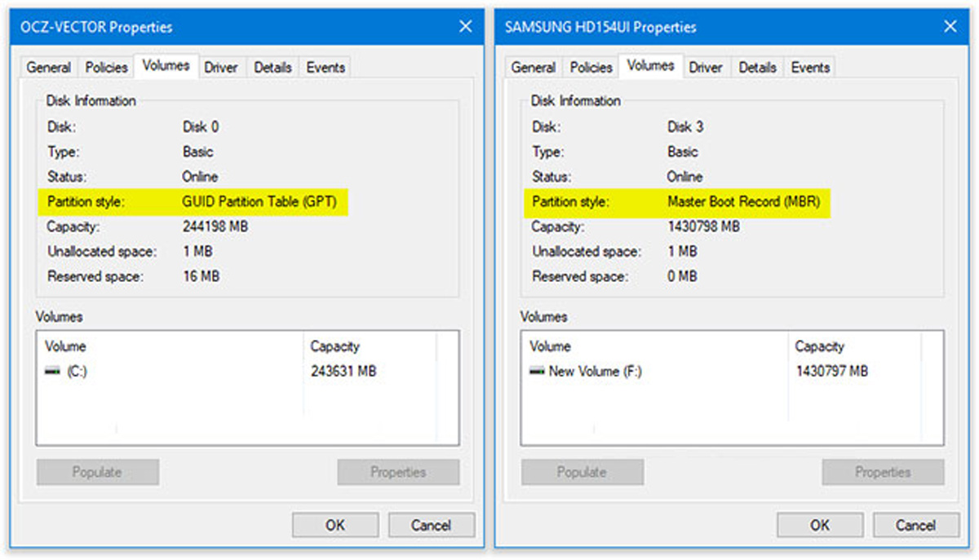The image size is (979, 560).
Task: Show the Events tab in OCZ-VECTOR Properties
Action: pos(326,68)
